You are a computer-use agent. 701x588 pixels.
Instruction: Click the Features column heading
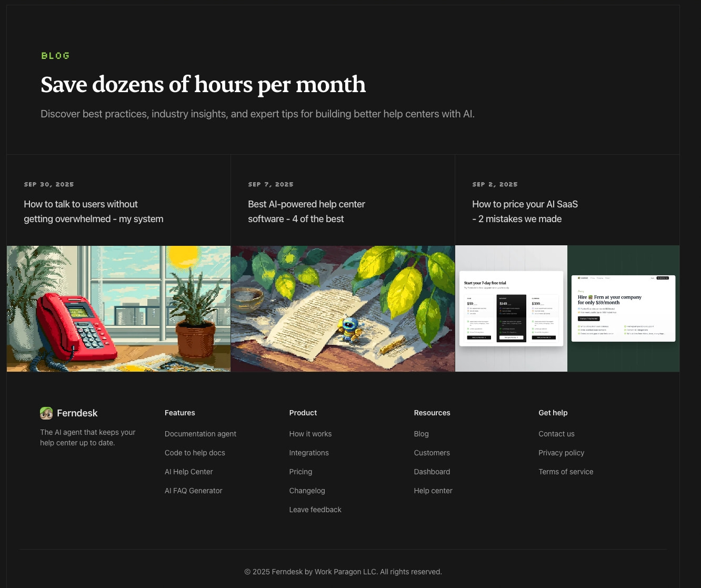click(180, 413)
